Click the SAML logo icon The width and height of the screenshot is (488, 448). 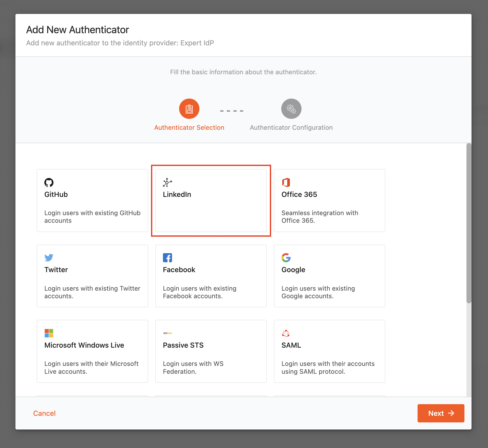pyautogui.click(x=286, y=333)
